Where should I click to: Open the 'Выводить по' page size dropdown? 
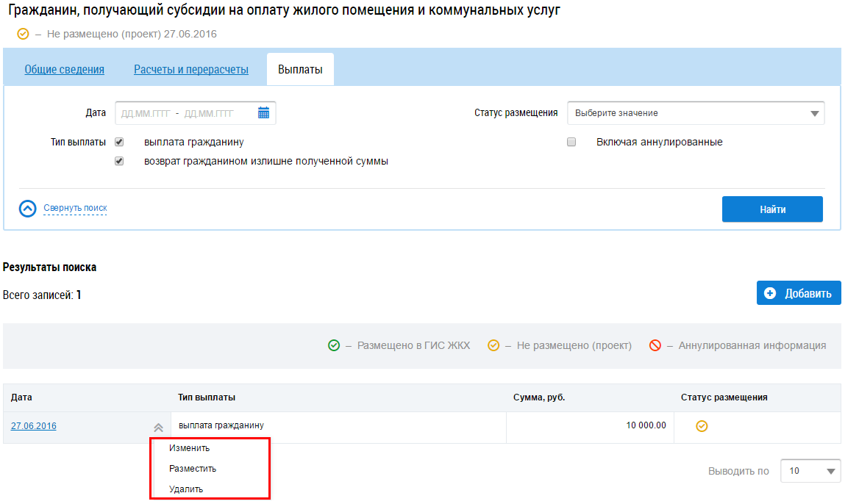(x=810, y=471)
